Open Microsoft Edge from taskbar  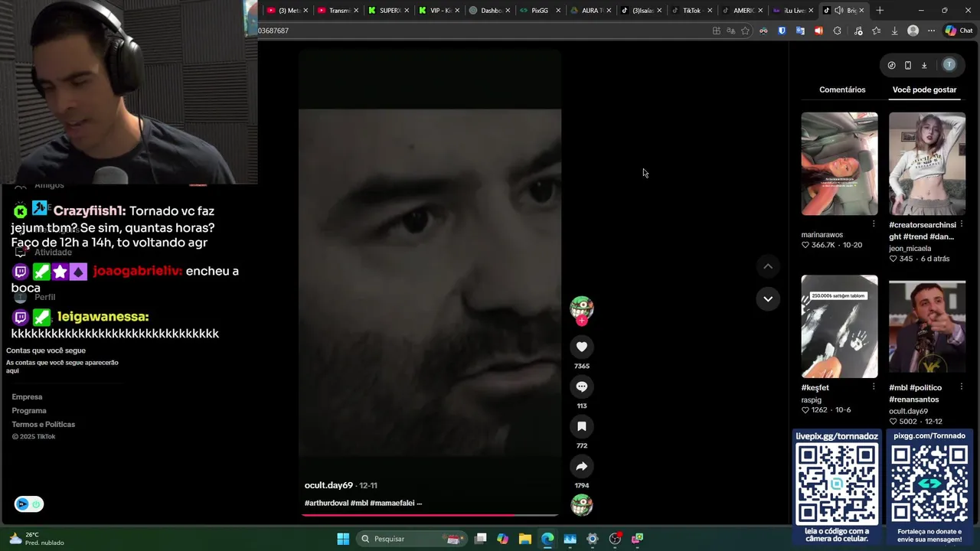coord(547,539)
